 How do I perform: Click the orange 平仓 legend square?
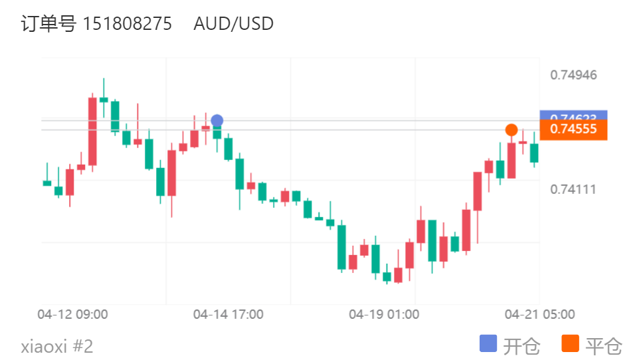coord(570,344)
